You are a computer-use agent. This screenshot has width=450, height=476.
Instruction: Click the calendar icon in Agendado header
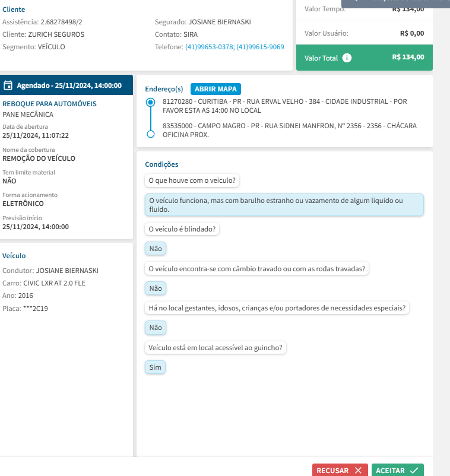click(x=8, y=85)
